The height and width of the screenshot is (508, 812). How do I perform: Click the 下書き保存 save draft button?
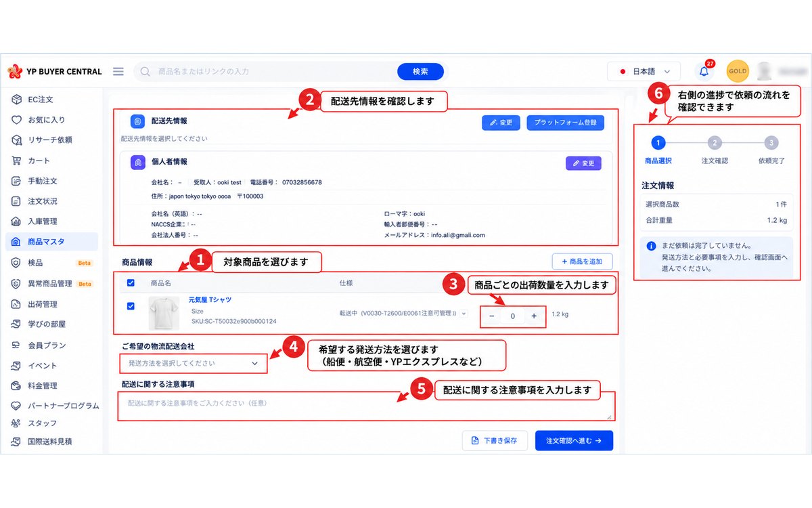[x=495, y=440]
